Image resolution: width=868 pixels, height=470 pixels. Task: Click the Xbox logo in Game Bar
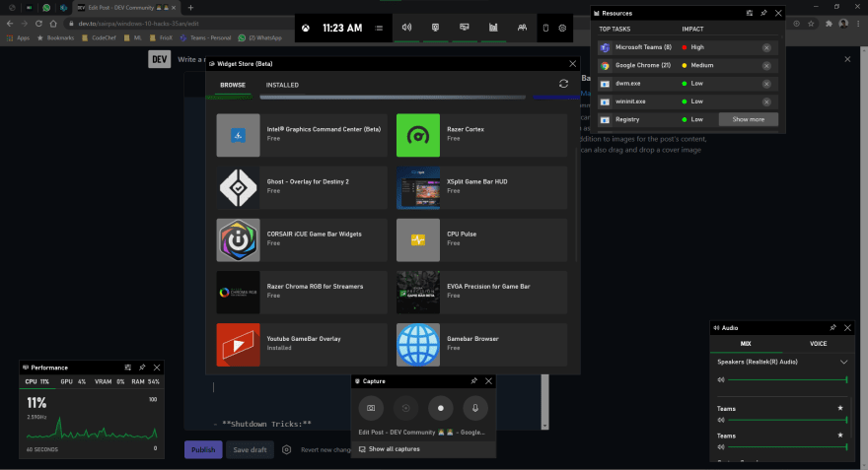(x=306, y=29)
